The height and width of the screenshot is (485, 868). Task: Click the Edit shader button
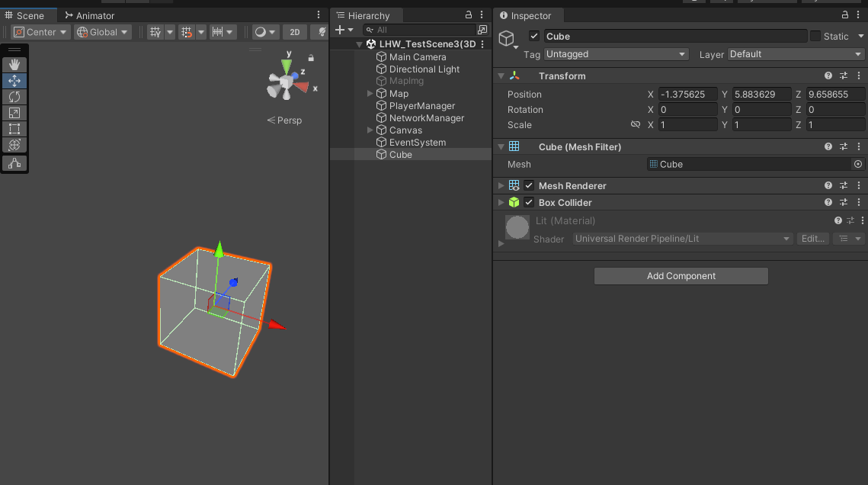812,239
